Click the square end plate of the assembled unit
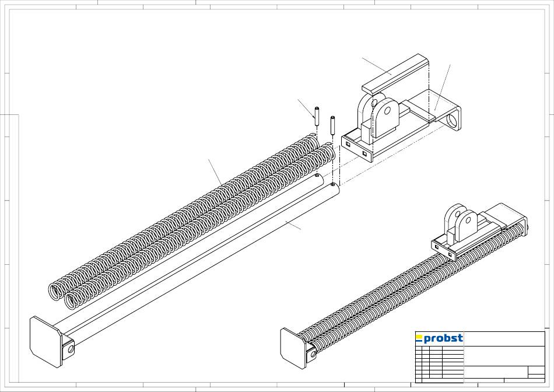 point(293,348)
